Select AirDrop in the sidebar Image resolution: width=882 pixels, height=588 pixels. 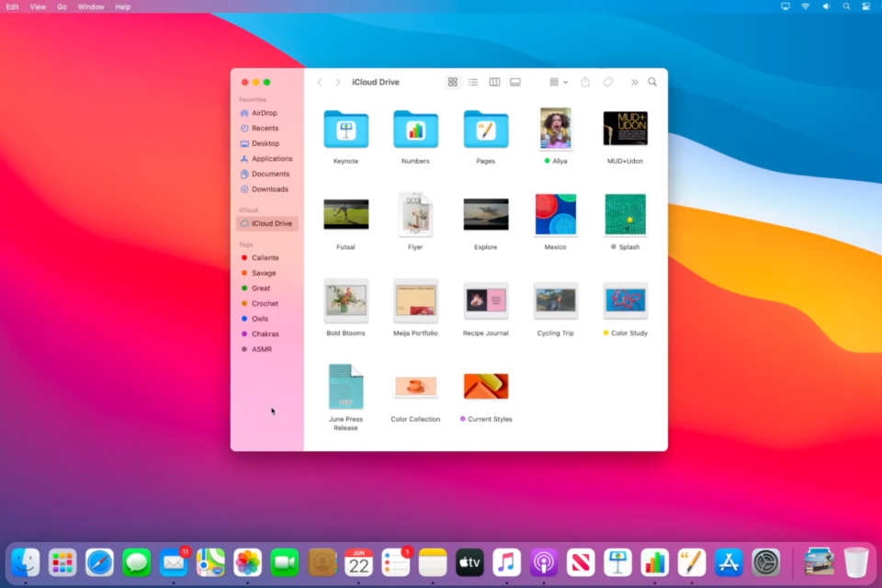(x=265, y=113)
